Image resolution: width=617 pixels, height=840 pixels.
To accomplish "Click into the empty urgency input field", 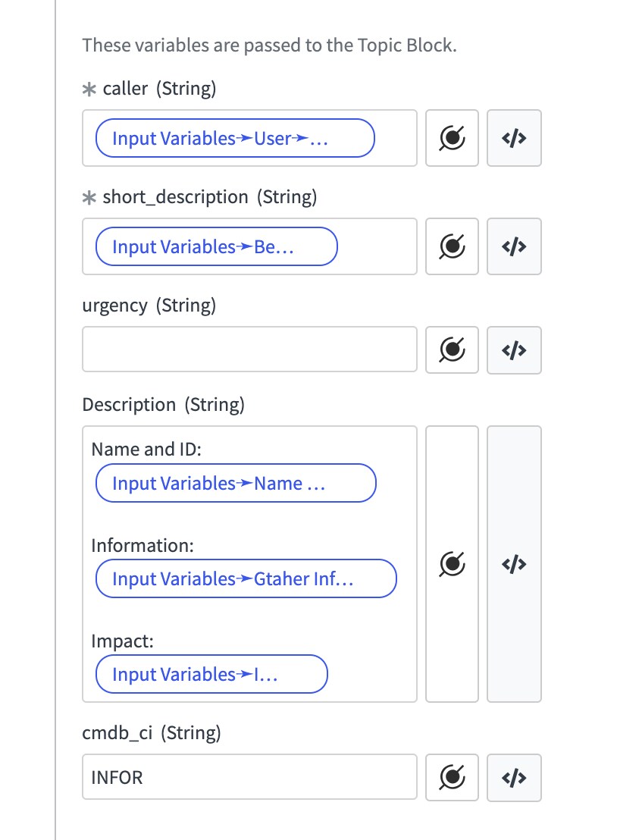I will (x=249, y=349).
